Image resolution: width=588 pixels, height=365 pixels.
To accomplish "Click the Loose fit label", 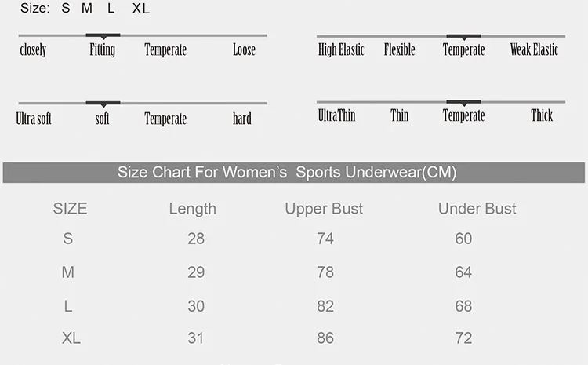I will coord(244,50).
